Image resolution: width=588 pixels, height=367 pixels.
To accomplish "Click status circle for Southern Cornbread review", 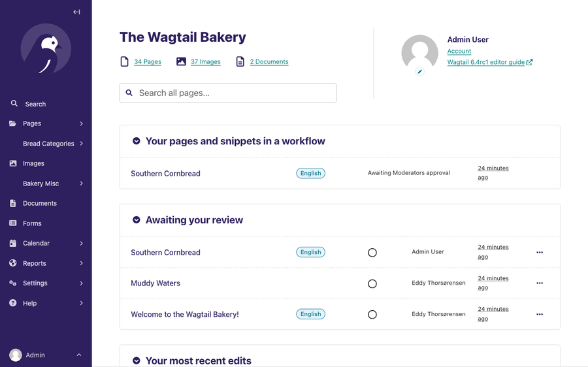I will point(372,253).
